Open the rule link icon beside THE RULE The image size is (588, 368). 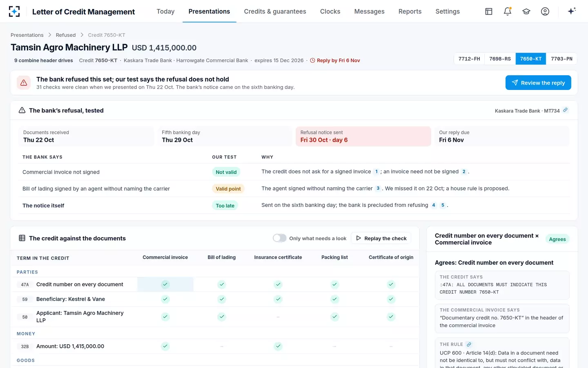tap(469, 344)
